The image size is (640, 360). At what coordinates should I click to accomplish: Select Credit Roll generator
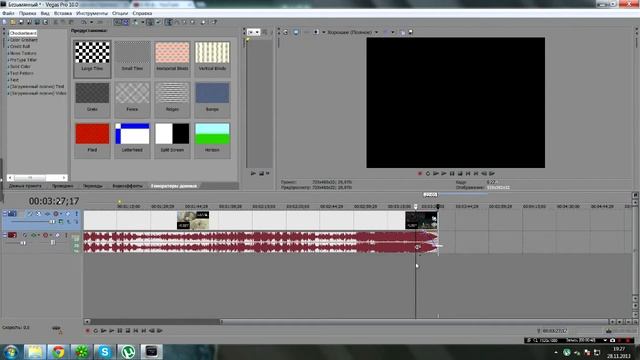(x=20, y=47)
